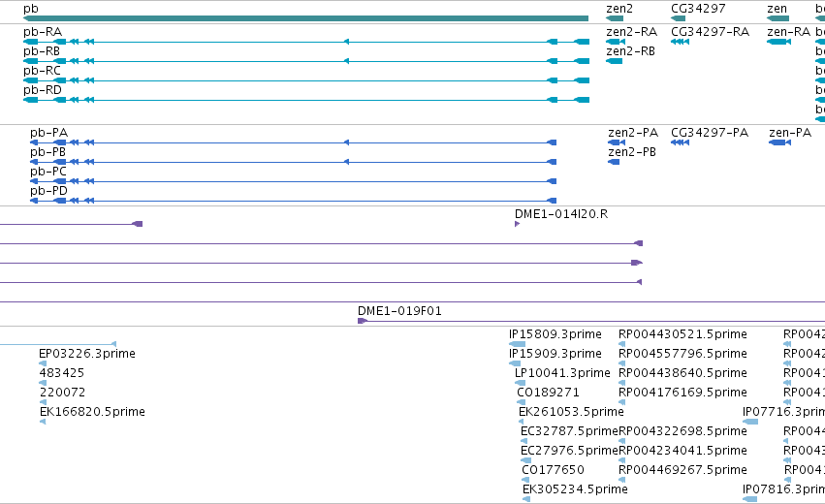Click the IP15909.3prime EST
Screen dimensions: 825x504
515,363
